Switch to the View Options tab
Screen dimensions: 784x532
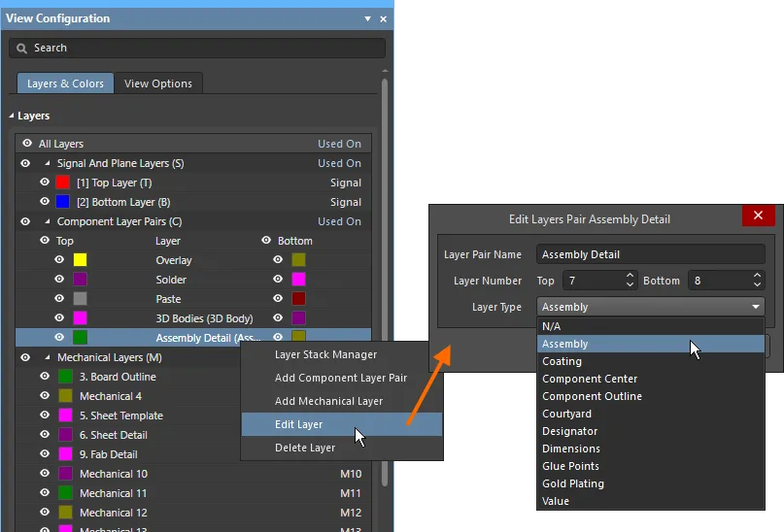[x=158, y=83]
